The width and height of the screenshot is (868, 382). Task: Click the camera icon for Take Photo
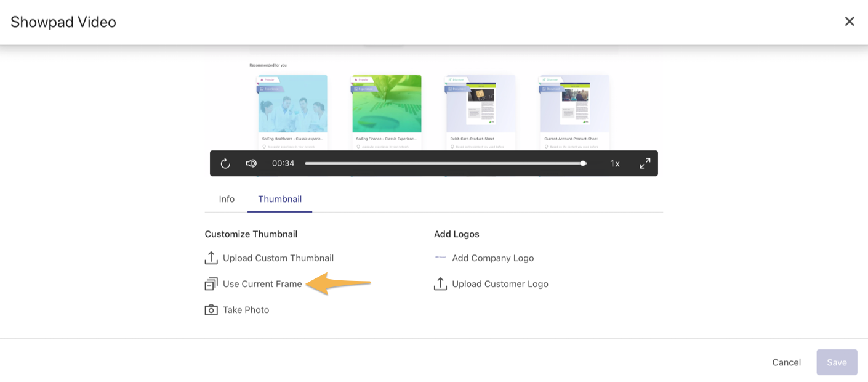point(211,310)
